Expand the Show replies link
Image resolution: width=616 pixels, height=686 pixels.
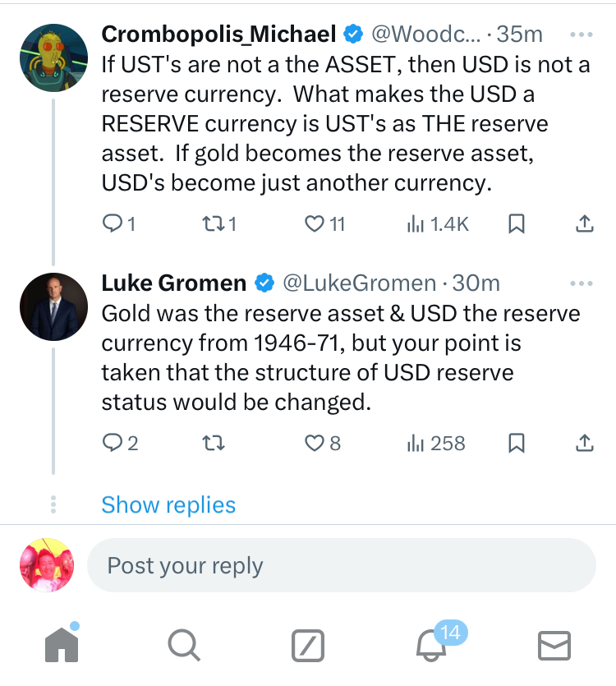168,504
